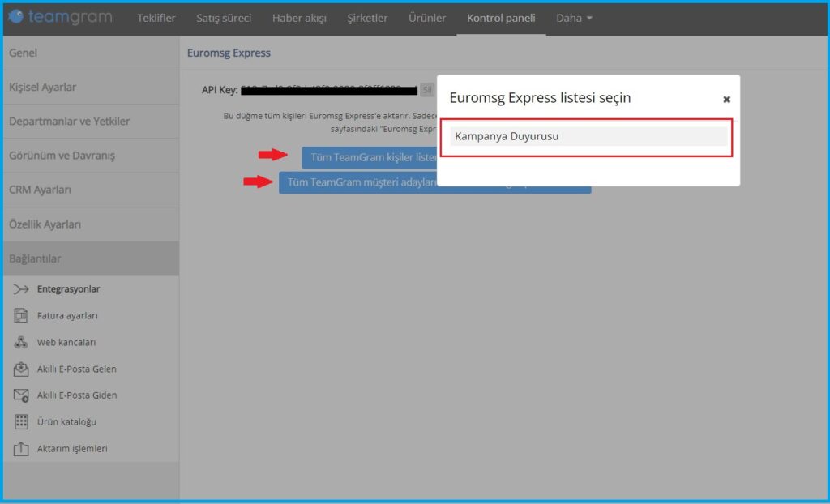Select Görünüm ve Davranış settings
The width and height of the screenshot is (830, 504).
tap(91, 156)
